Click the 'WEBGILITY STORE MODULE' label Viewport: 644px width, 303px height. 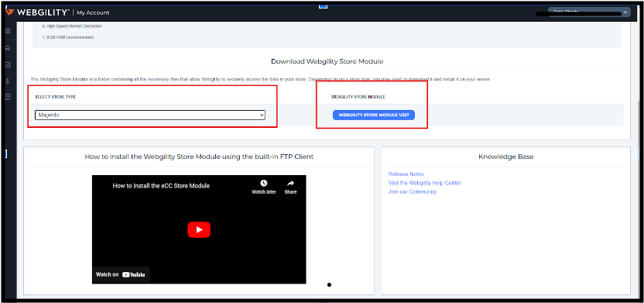click(358, 97)
